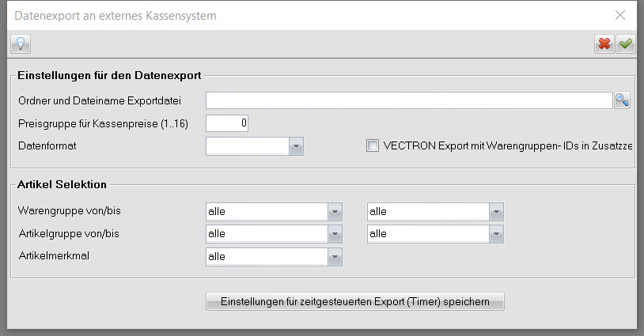Image resolution: width=644 pixels, height=336 pixels.
Task: Click the Artikelgruppe von/bis label
Action: [69, 233]
